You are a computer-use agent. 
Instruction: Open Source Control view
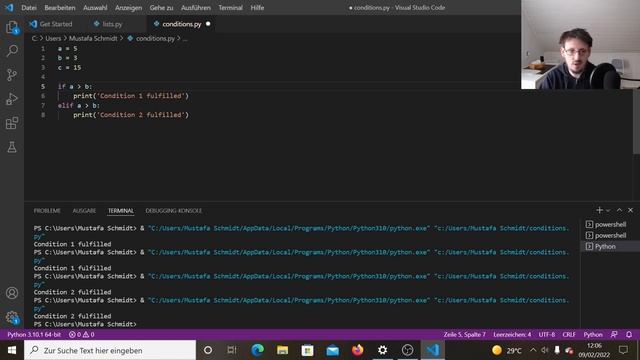tap(12, 75)
